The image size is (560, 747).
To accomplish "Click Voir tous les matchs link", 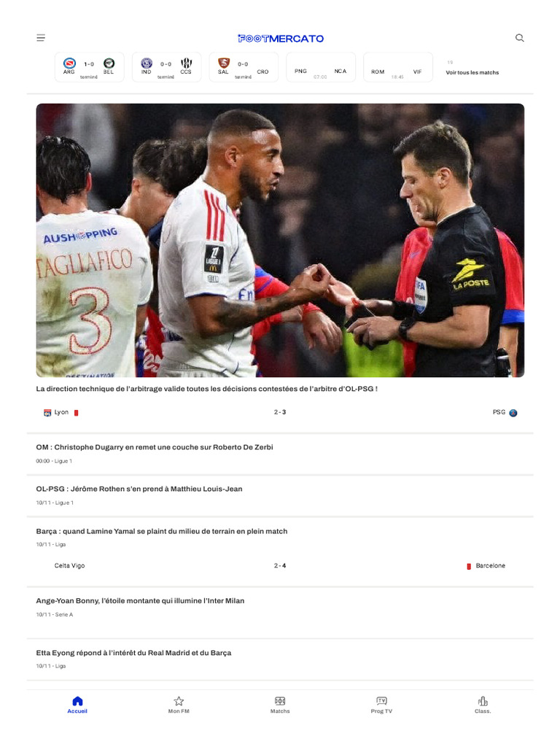I will point(472,72).
